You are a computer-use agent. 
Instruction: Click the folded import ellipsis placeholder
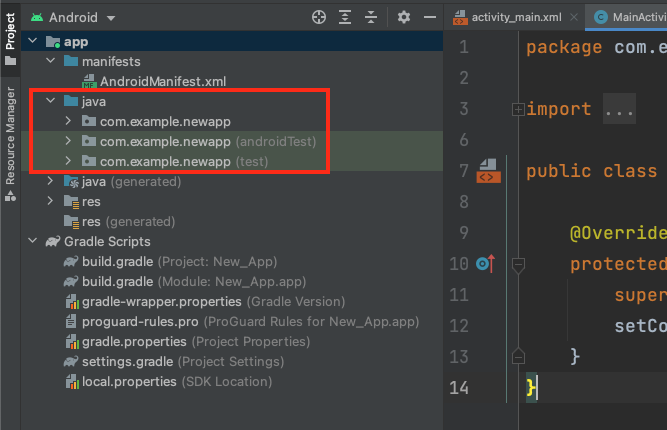tap(619, 109)
